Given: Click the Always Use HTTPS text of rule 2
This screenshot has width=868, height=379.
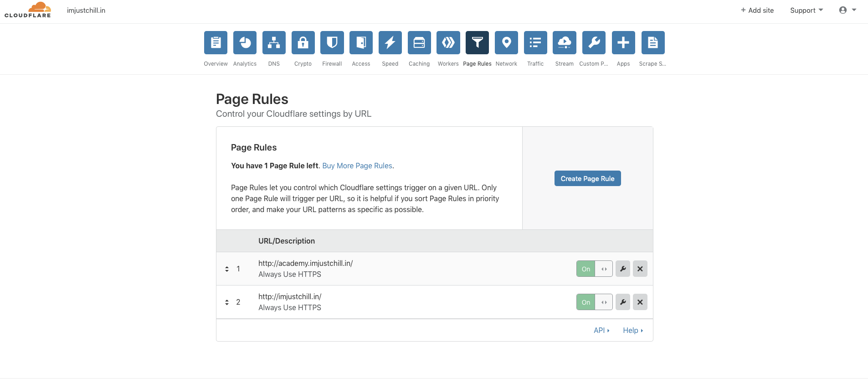Looking at the screenshot, I should coord(290,307).
